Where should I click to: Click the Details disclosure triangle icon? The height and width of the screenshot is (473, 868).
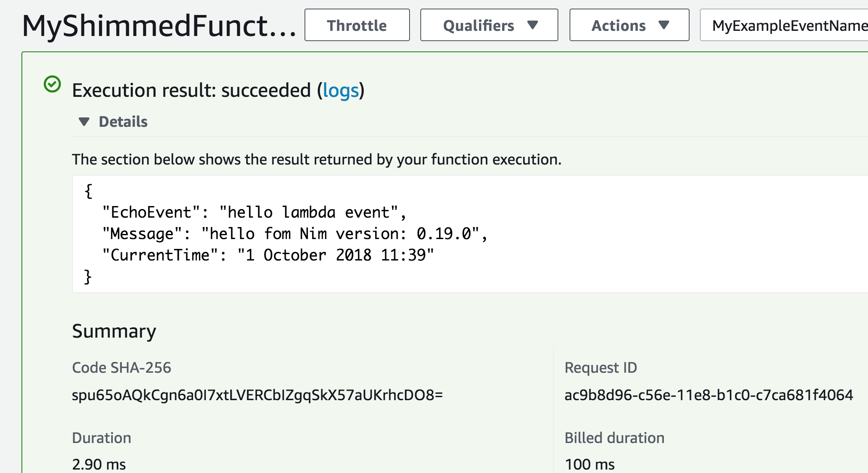click(84, 122)
